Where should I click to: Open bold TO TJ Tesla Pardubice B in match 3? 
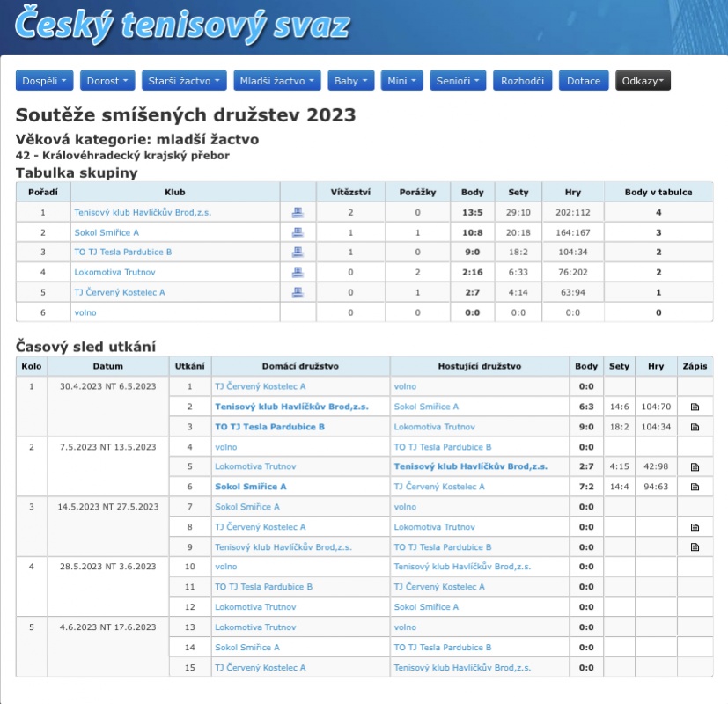(x=269, y=427)
